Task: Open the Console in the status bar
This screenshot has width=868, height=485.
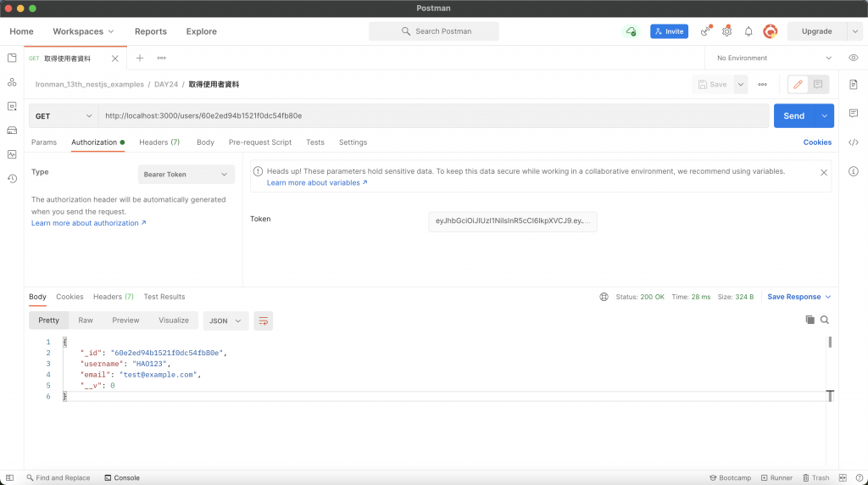Action: point(122,478)
